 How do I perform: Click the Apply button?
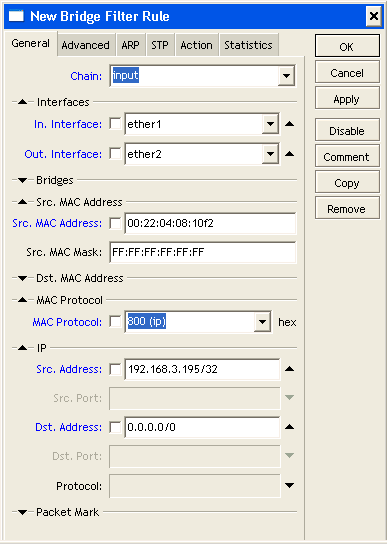tap(347, 99)
